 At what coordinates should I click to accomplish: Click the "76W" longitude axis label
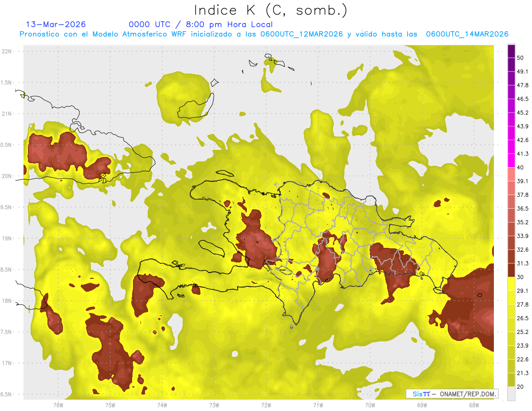click(x=58, y=405)
